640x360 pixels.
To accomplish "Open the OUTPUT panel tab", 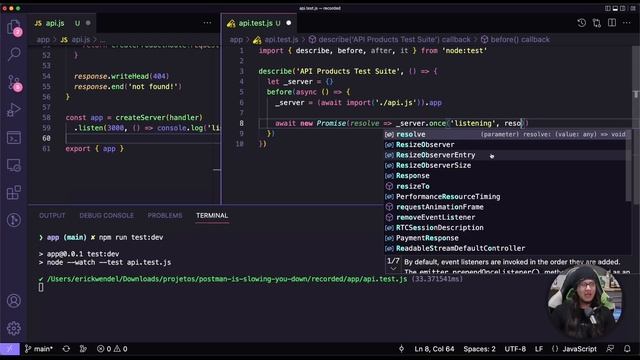I will pyautogui.click(x=52, y=216).
